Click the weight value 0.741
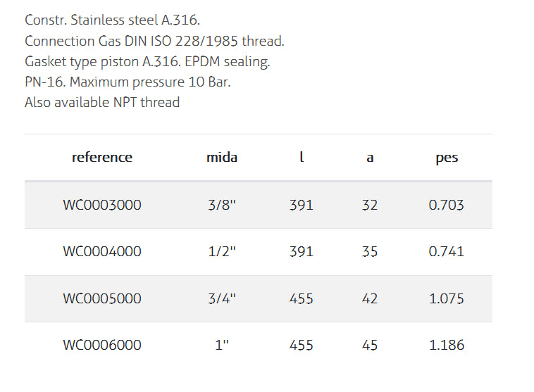The height and width of the screenshot is (392, 534). click(447, 252)
